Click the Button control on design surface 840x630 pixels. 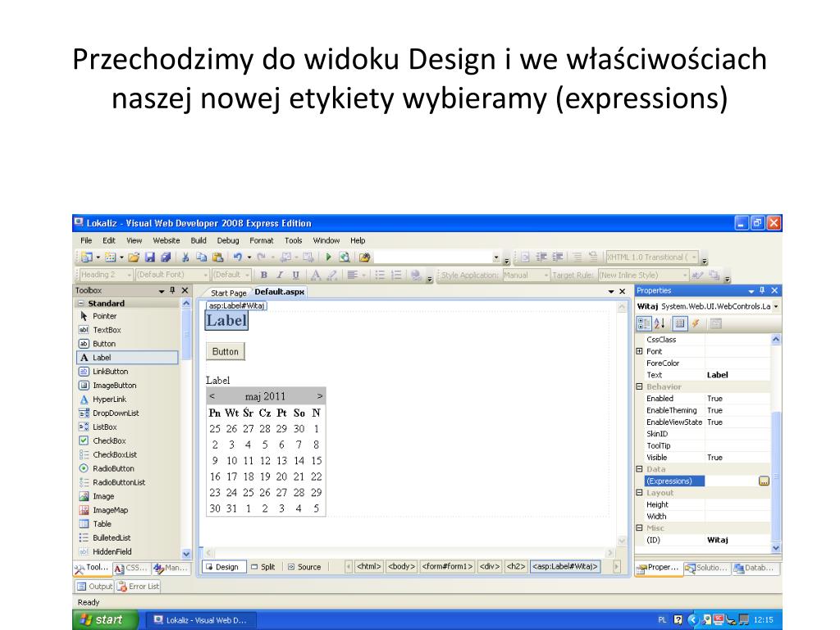click(225, 351)
